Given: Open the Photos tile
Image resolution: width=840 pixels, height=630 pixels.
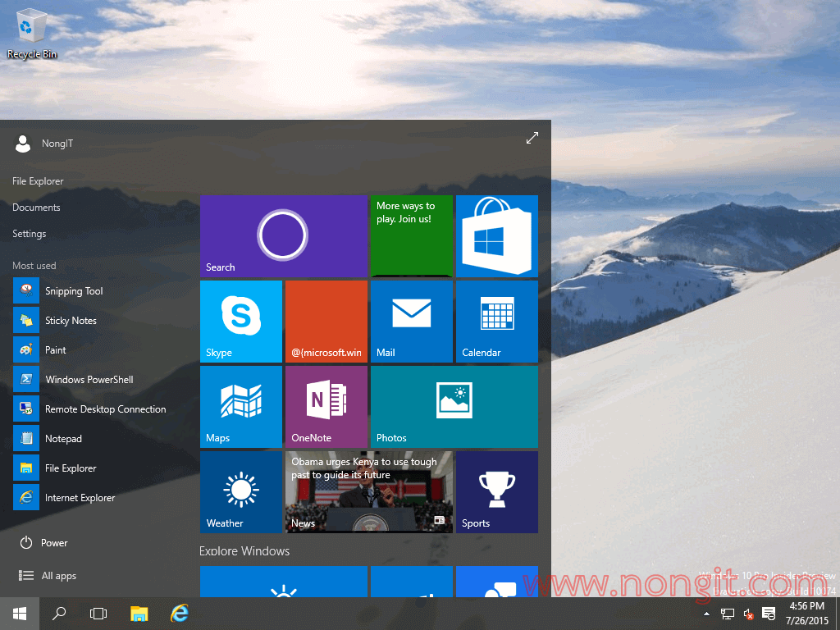Looking at the screenshot, I should click(x=454, y=407).
